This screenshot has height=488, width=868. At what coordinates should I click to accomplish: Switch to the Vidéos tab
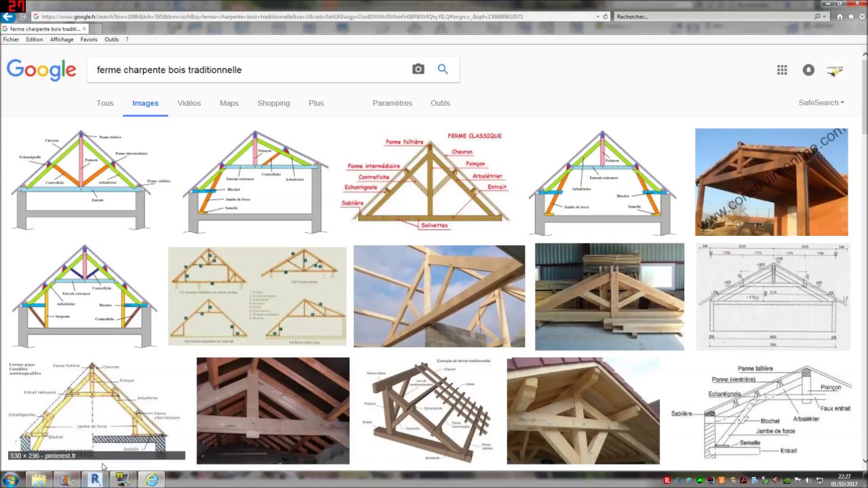coord(189,103)
